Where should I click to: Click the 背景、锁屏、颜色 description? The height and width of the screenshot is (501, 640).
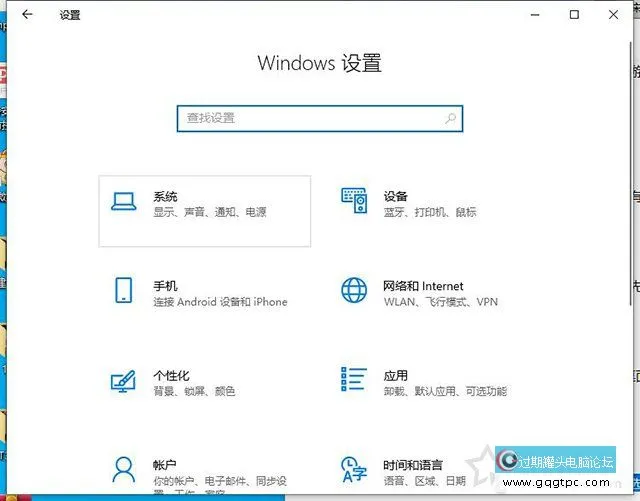pos(194,392)
